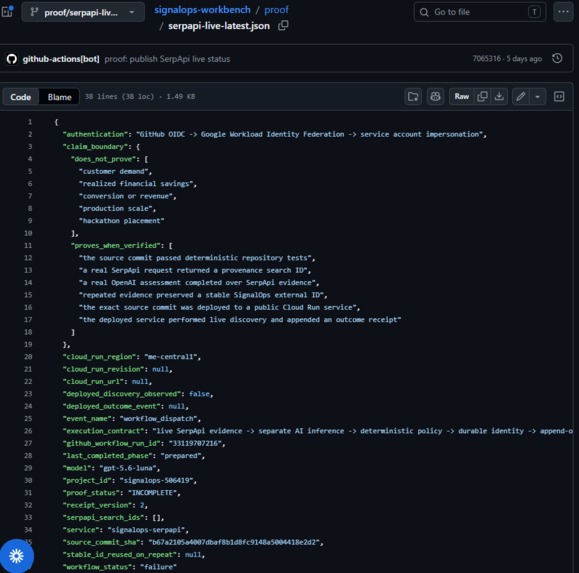Select line 15 repeated evidence preserved text
Screen dimensions: 579x573
tap(201, 295)
